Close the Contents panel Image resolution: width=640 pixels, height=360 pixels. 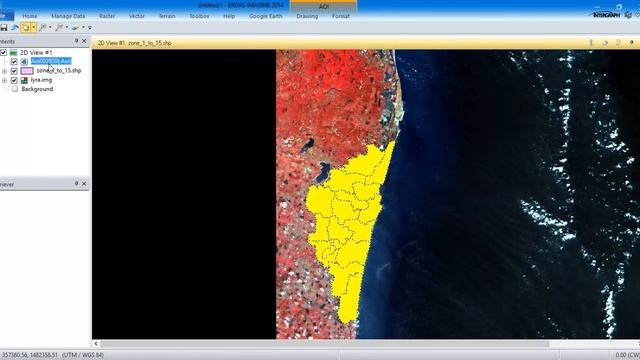click(84, 41)
